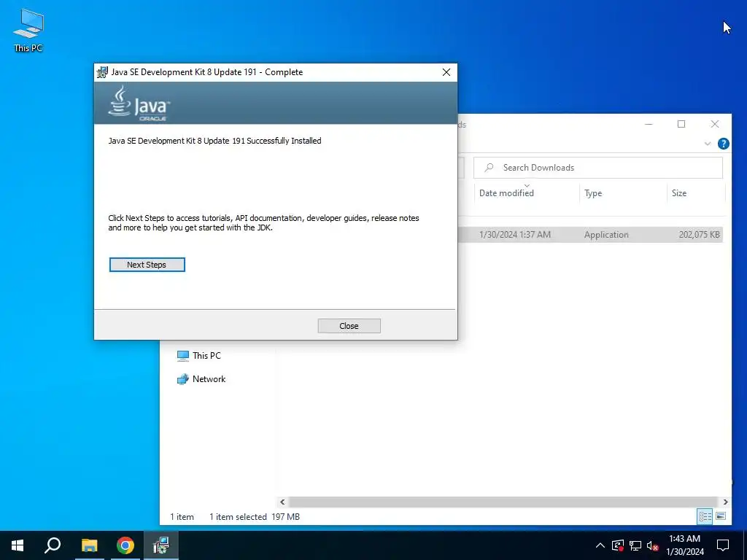Click the Java installer title bar icon

pos(102,72)
